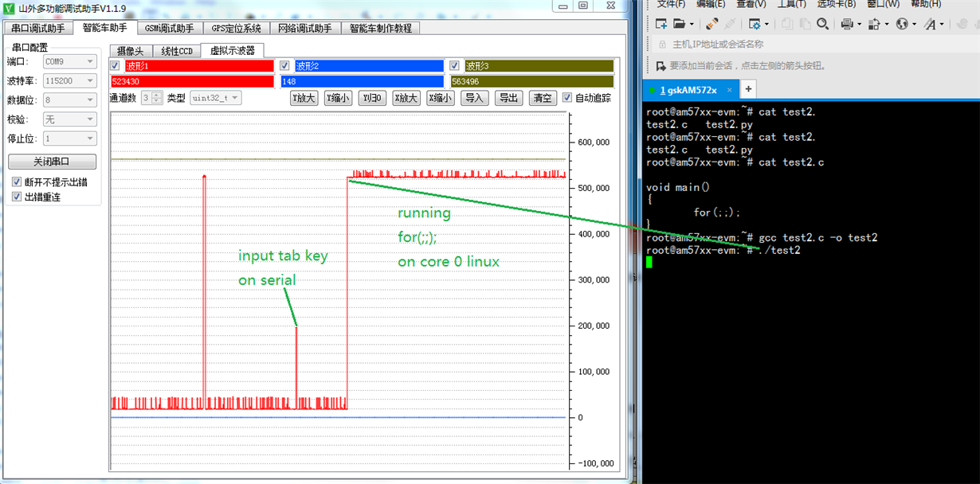Toggle the 出错重连 checkbox

[17, 197]
